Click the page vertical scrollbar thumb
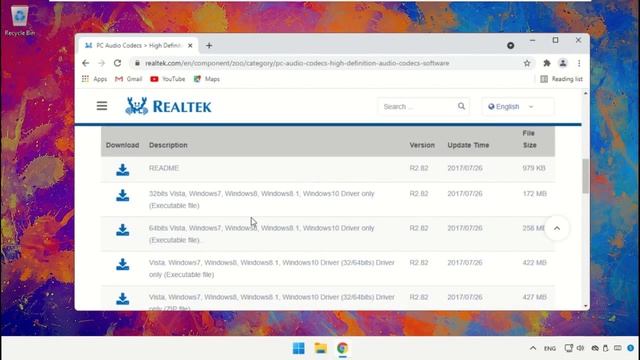Screen dimensions: 640x360 pos(586,176)
